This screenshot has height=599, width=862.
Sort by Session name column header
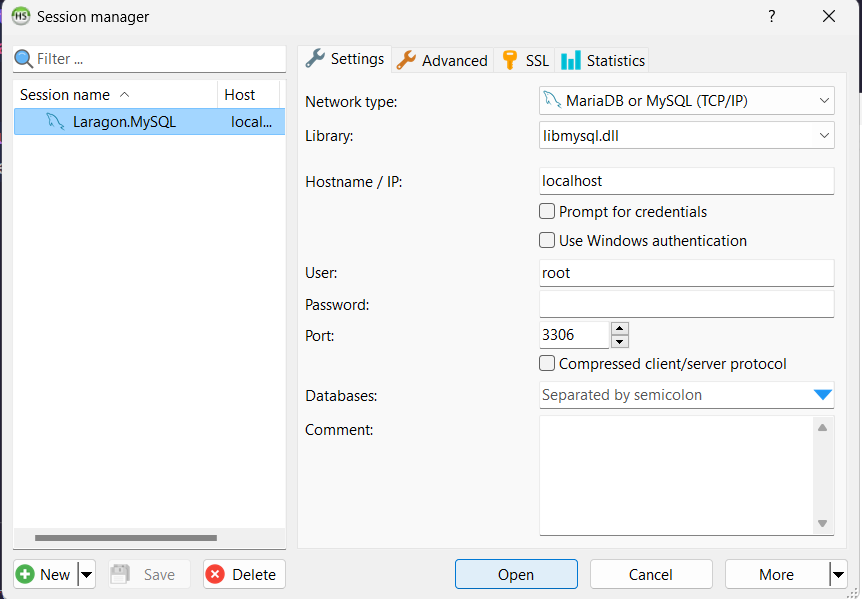115,95
